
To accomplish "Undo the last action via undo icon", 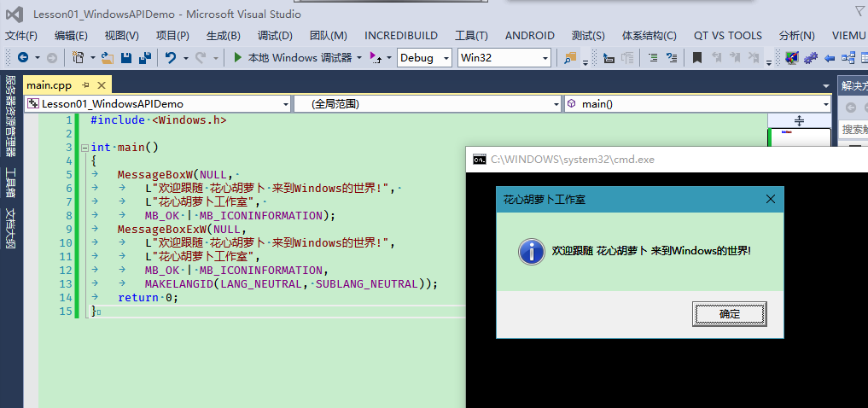I will point(171,57).
